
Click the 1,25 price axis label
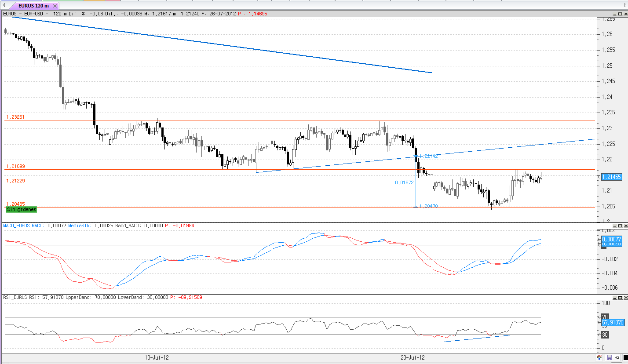coord(607,66)
